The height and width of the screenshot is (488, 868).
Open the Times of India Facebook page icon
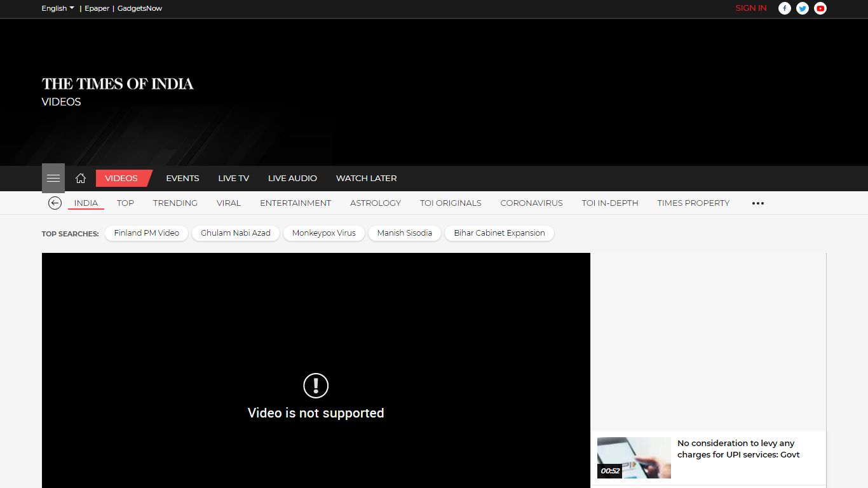[x=785, y=8]
